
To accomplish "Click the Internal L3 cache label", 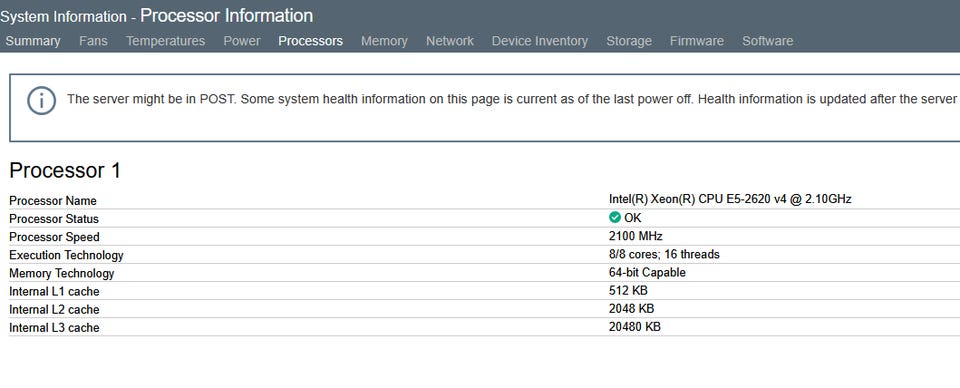I will pos(54,328).
